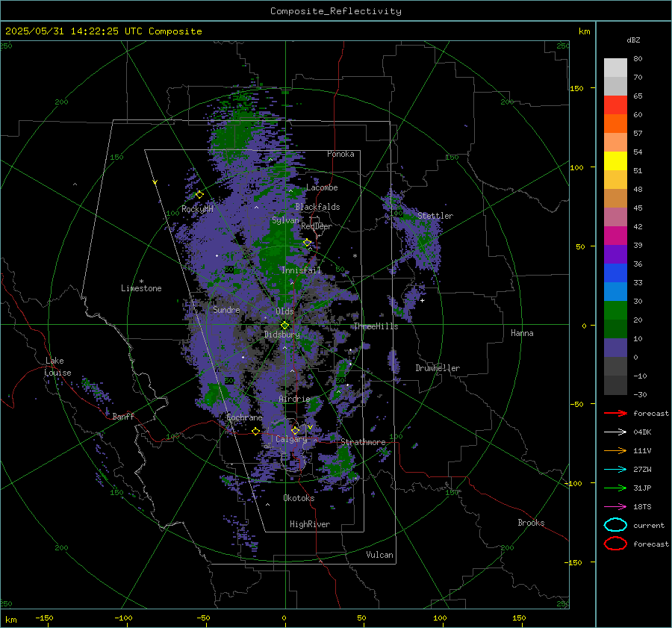
Task: Click the RockyMH label
Action: [197, 209]
